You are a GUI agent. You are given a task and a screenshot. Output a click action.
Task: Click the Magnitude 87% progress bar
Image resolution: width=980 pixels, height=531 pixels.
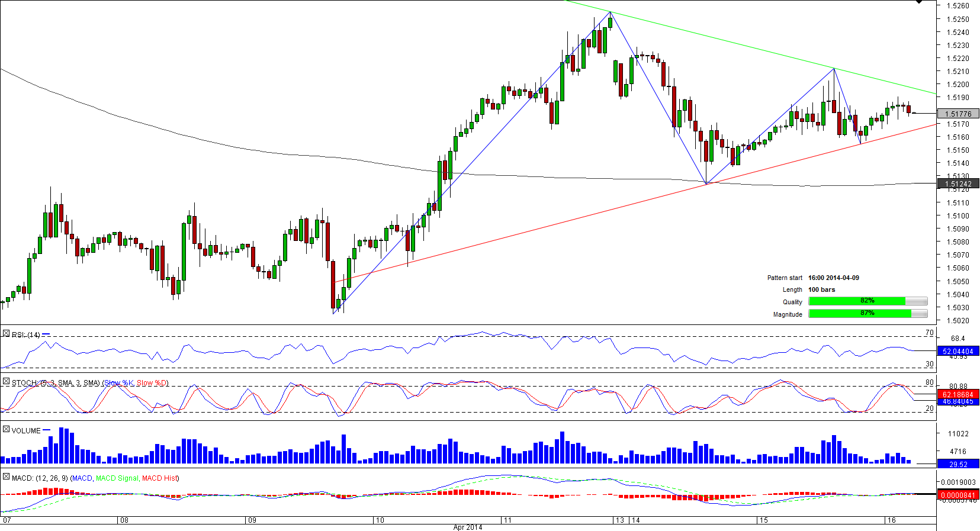(x=867, y=314)
